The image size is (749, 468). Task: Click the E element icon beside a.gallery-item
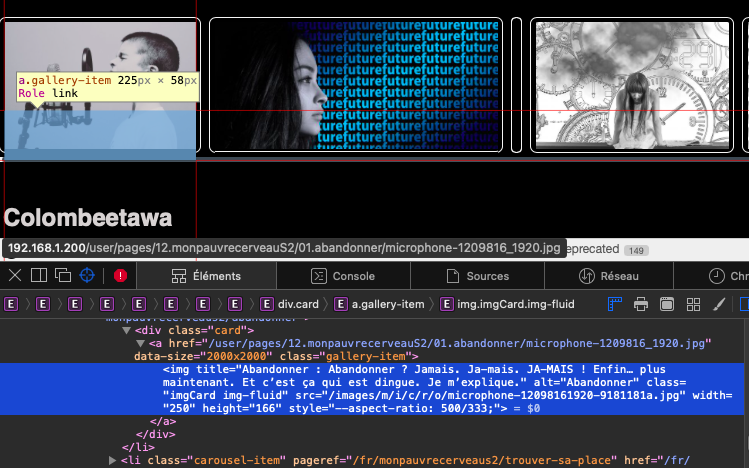341,304
